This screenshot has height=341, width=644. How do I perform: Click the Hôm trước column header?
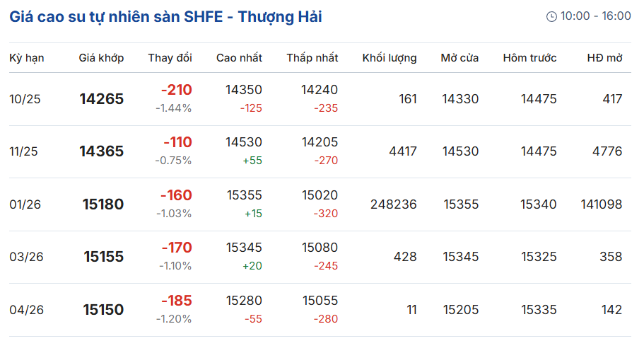coord(529,58)
